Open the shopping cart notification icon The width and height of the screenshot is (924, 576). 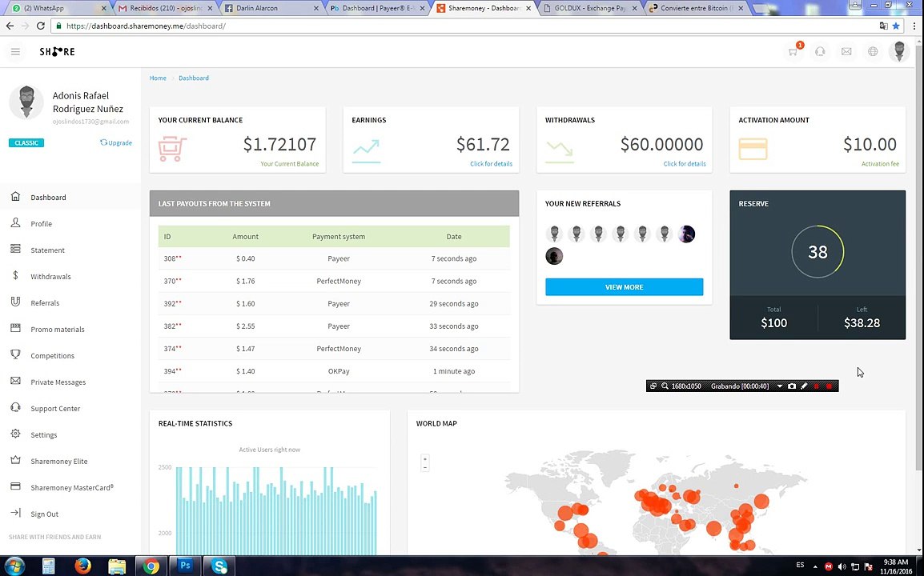click(793, 52)
